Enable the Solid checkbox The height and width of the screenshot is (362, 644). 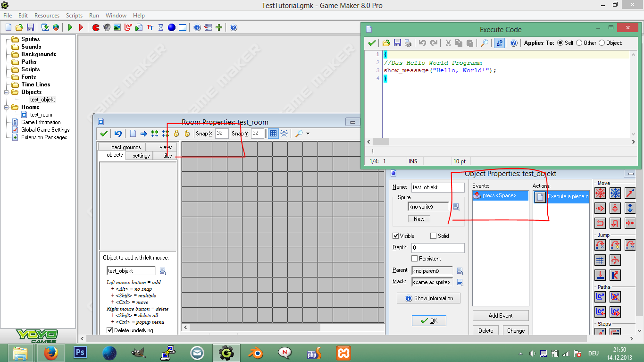(434, 236)
